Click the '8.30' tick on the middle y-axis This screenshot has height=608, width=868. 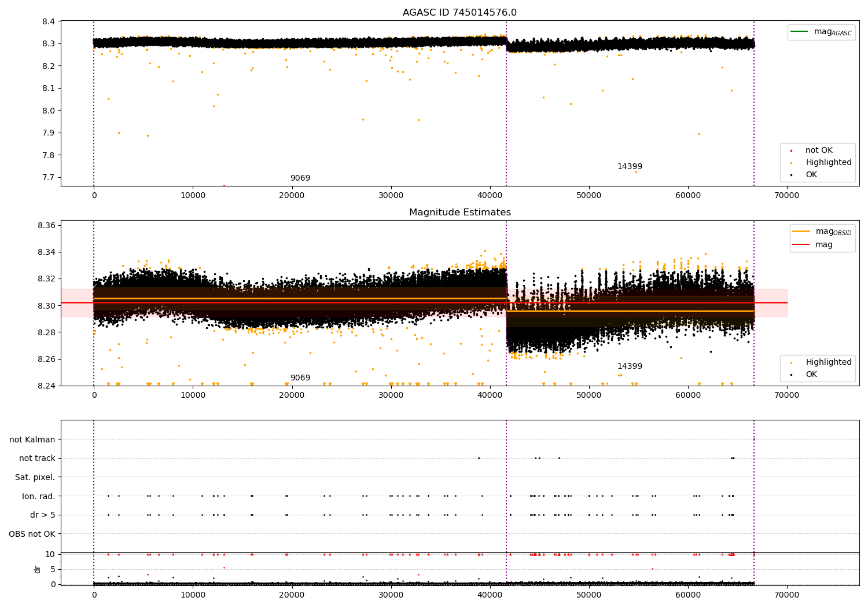46,306
